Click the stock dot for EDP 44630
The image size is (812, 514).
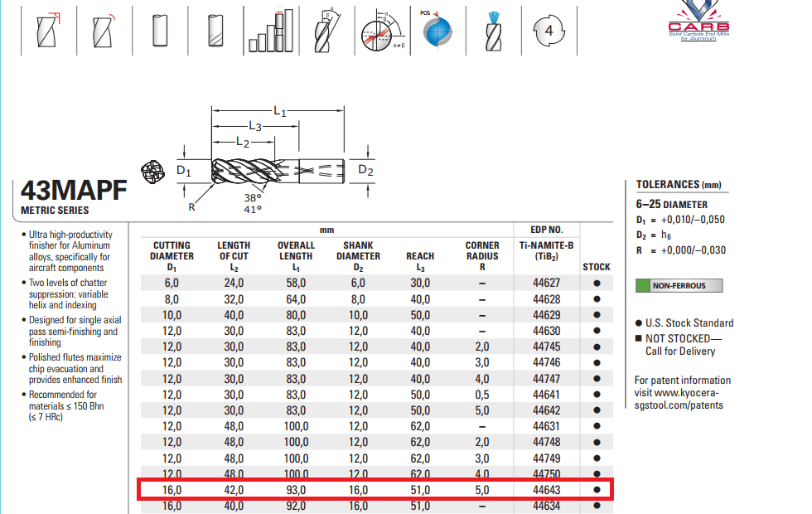597,331
